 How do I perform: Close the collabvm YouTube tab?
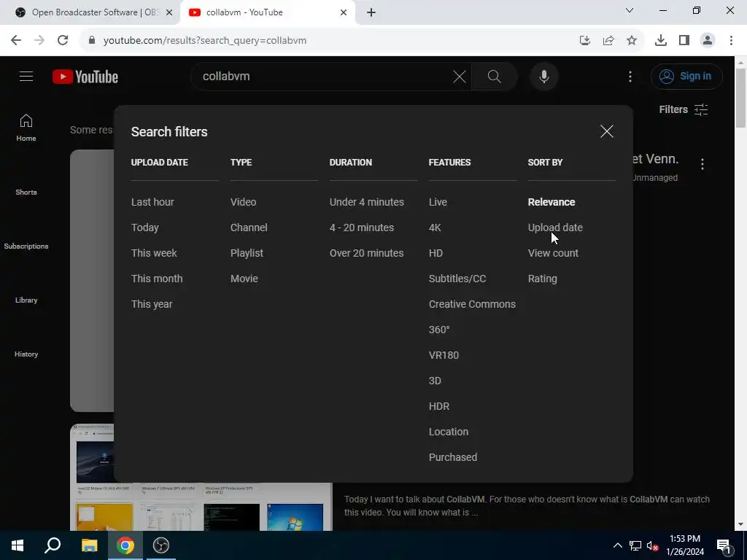pos(344,12)
